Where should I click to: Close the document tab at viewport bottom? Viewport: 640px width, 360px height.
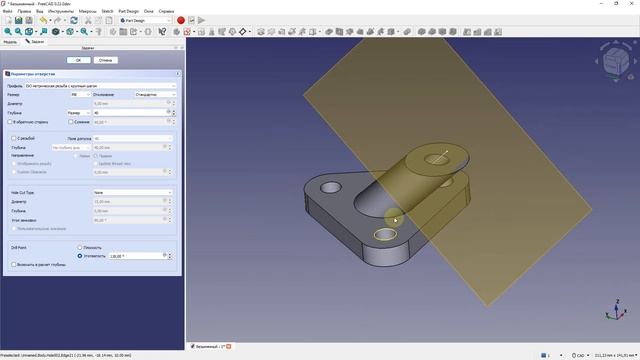click(229, 347)
